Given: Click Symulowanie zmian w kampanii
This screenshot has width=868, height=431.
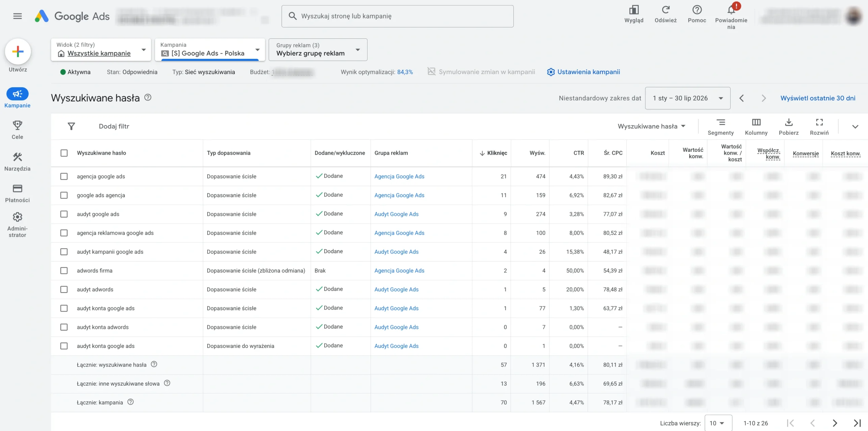Looking at the screenshot, I should coord(481,72).
